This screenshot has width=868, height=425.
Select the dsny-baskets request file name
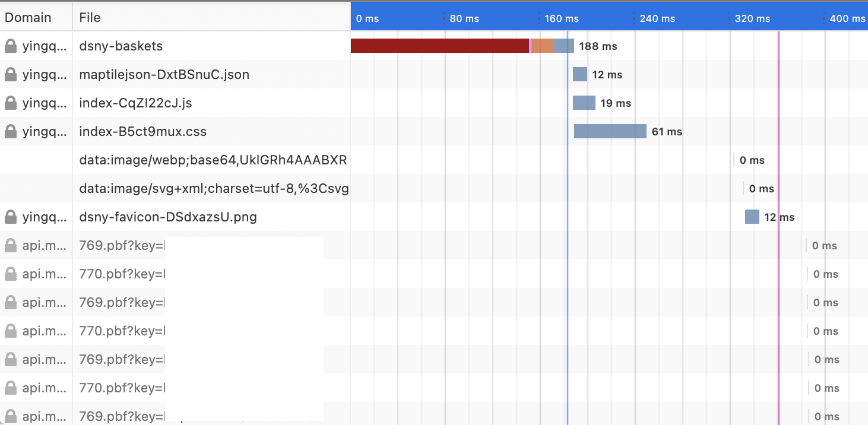point(121,46)
